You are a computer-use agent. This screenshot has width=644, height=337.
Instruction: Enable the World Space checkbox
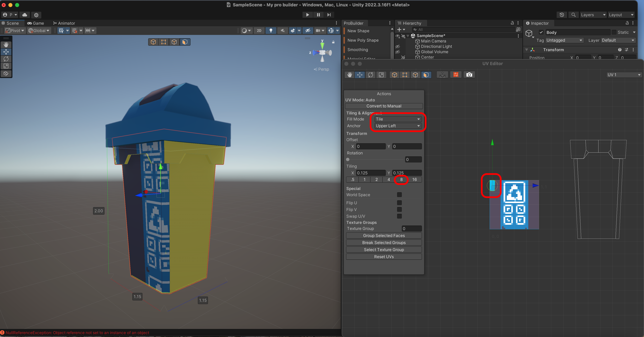399,195
